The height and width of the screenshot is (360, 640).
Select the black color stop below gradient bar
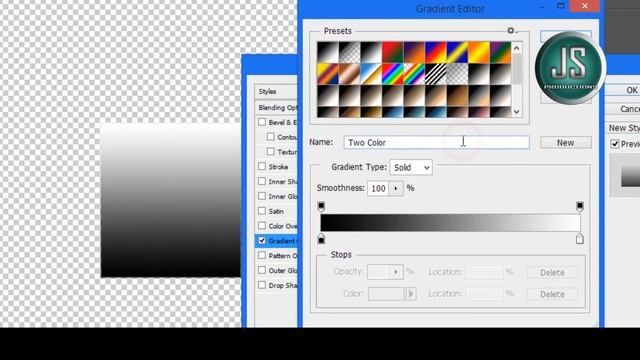321,238
